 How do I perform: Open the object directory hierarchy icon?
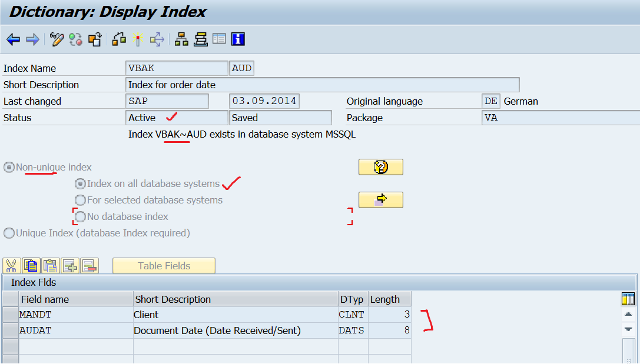[181, 39]
